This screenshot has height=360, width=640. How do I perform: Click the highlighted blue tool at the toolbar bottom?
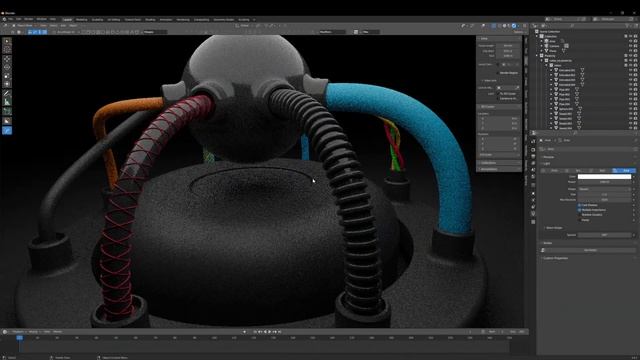point(7,131)
